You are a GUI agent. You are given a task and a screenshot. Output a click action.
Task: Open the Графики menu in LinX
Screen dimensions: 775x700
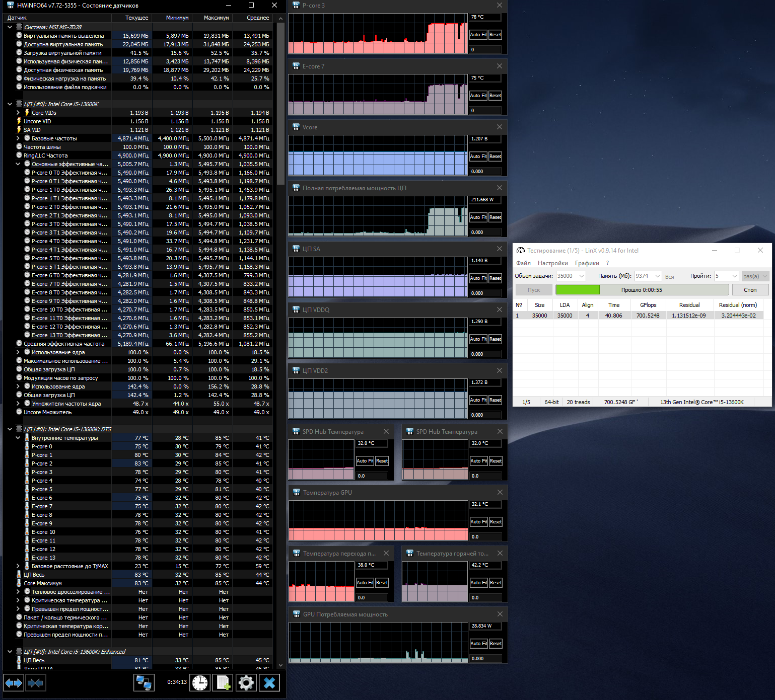coord(587,263)
